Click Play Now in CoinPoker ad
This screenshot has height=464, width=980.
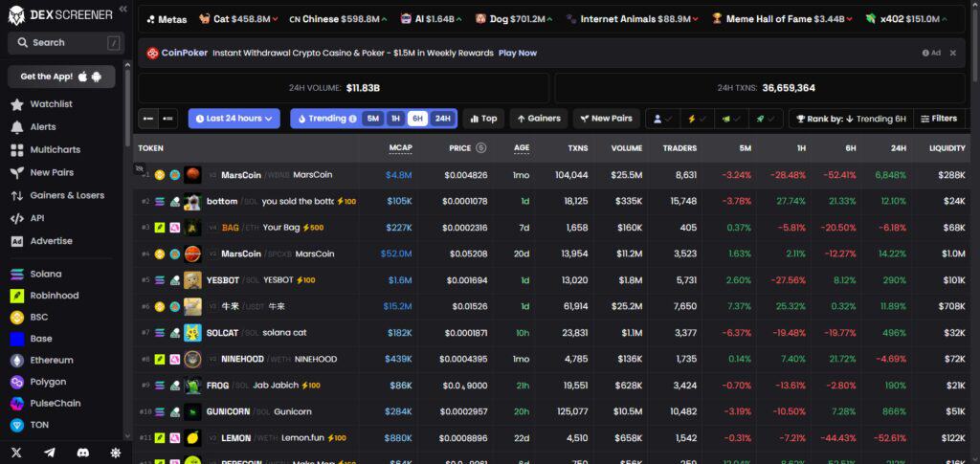click(518, 53)
